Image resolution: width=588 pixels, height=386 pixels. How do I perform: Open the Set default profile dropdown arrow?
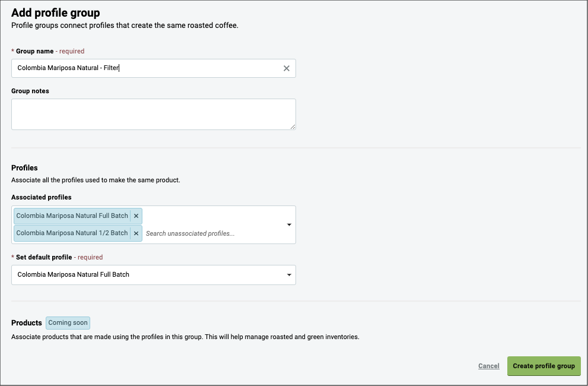pos(289,275)
